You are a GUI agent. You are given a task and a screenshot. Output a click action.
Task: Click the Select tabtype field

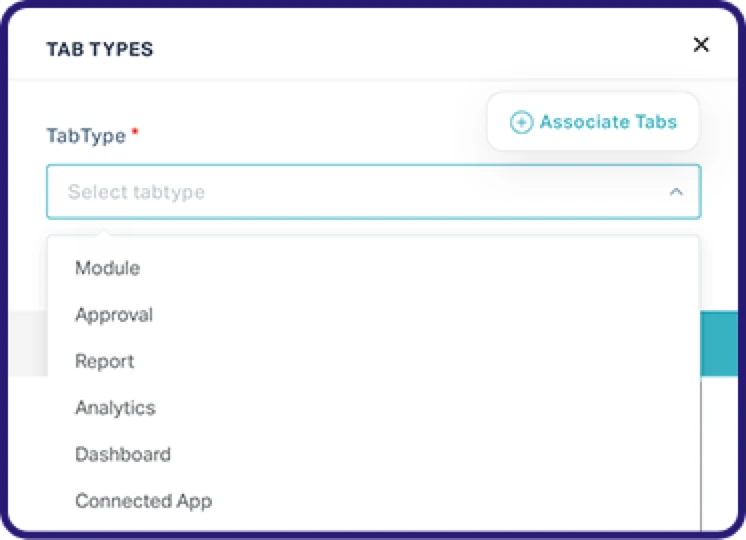coord(360,191)
